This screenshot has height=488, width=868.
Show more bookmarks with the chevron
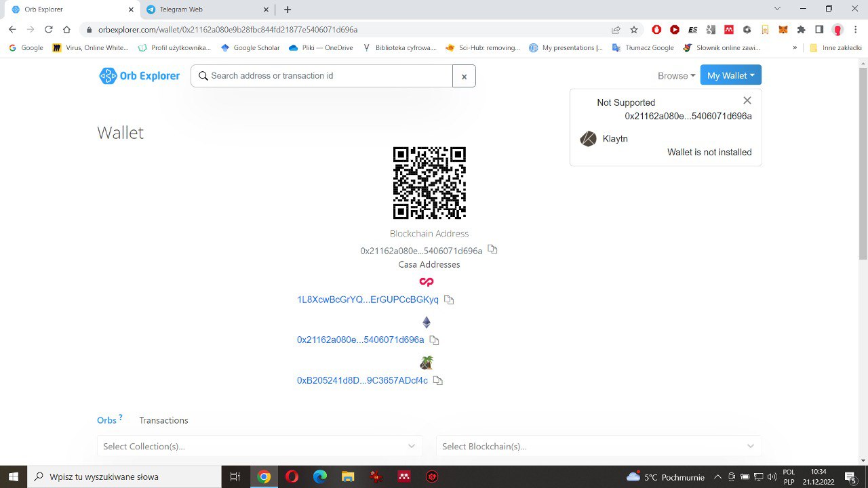[795, 48]
